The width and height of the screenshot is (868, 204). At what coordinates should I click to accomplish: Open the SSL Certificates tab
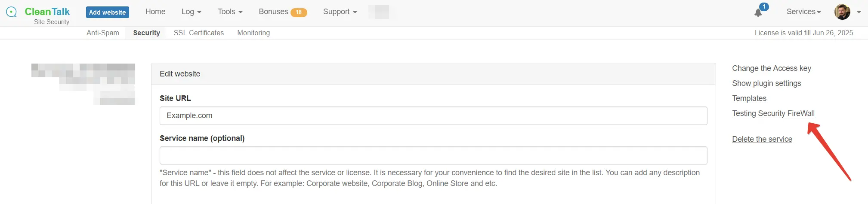tap(199, 33)
